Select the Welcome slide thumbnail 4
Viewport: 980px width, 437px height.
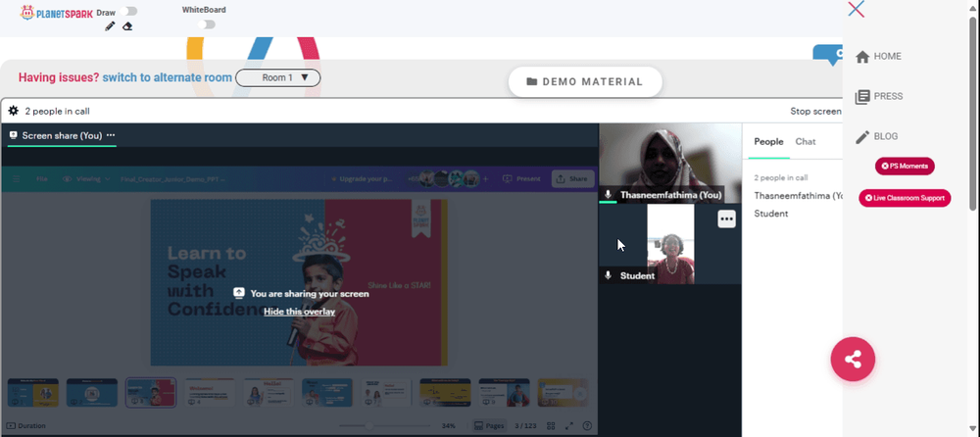pos(210,393)
